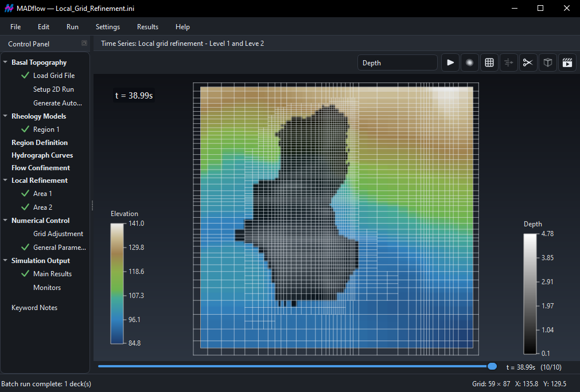Open Generate Auto... item

[58, 103]
